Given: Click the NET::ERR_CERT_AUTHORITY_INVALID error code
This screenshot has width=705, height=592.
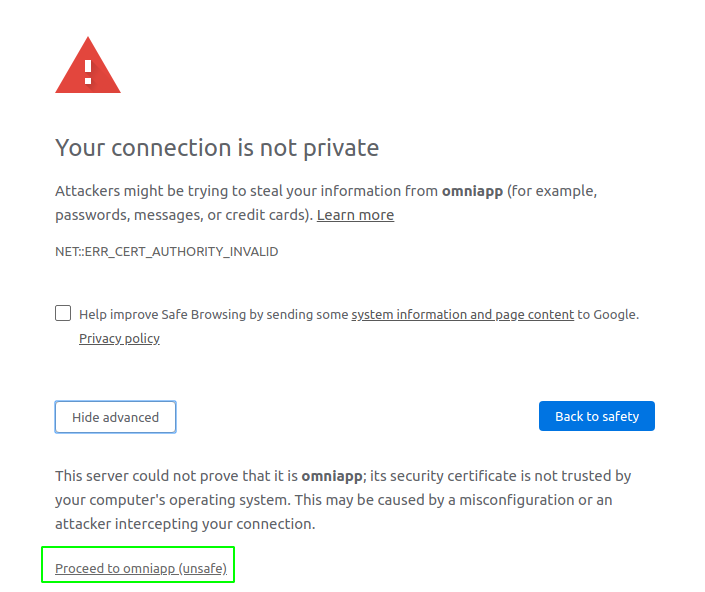Looking at the screenshot, I should click(166, 252).
